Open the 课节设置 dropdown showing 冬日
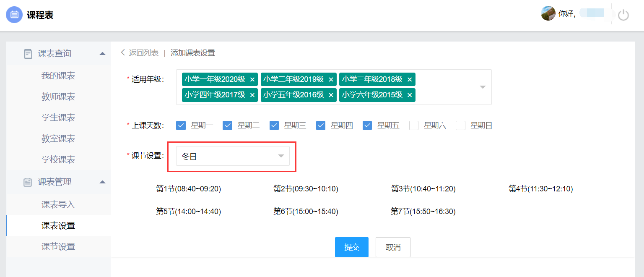This screenshot has height=277, width=644. click(233, 156)
